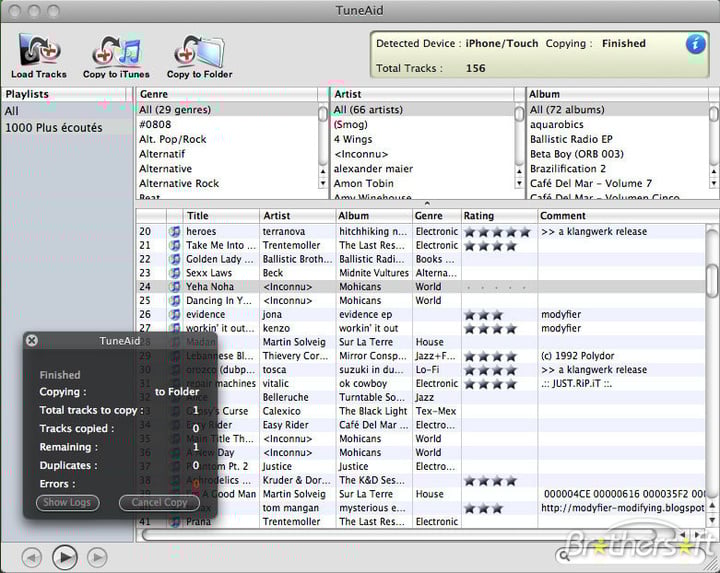Viewport: 720px width, 573px height.
Task: Click the Album browser column header
Action: point(618,94)
